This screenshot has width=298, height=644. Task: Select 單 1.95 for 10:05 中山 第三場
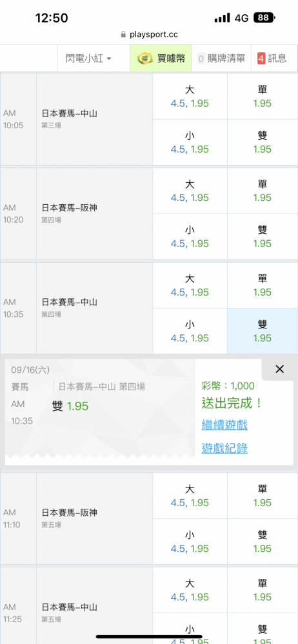click(x=263, y=96)
